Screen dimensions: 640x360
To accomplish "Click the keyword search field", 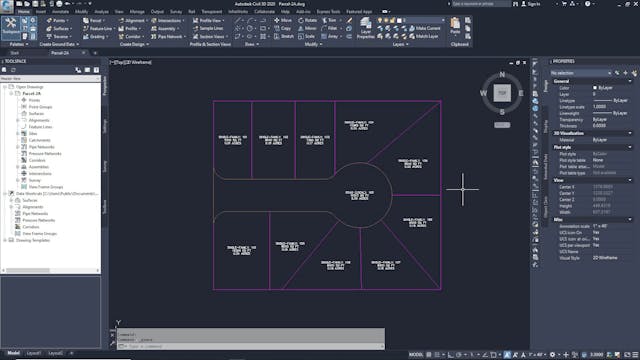I will [x=481, y=4].
